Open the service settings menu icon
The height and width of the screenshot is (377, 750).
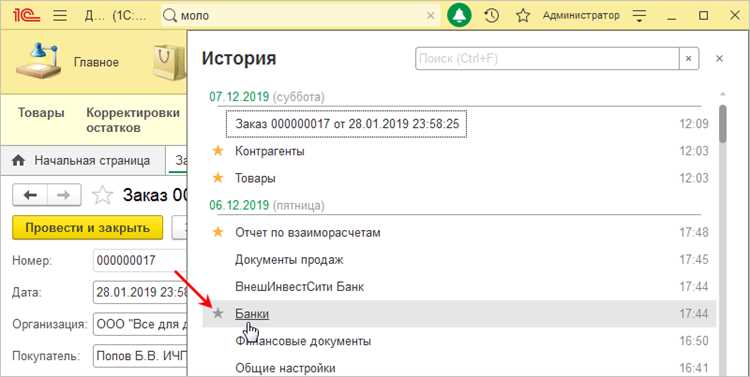(639, 16)
